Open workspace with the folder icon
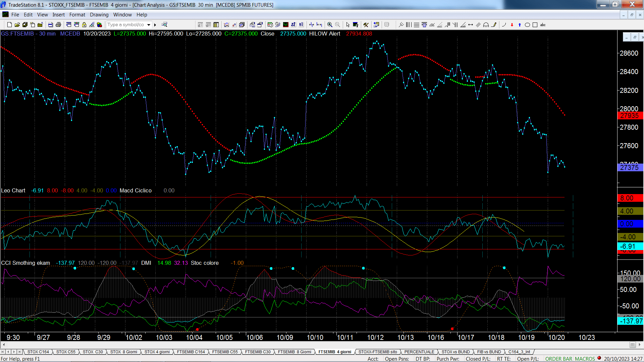 pos(17,25)
